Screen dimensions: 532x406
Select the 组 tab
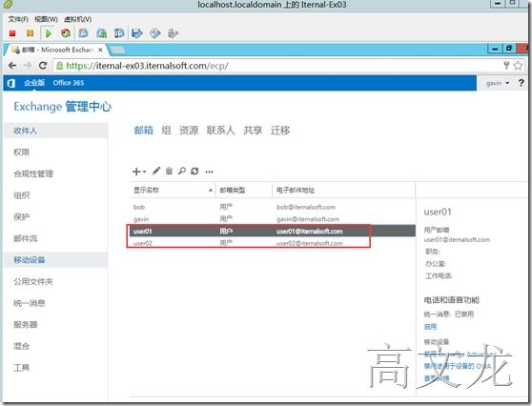166,131
